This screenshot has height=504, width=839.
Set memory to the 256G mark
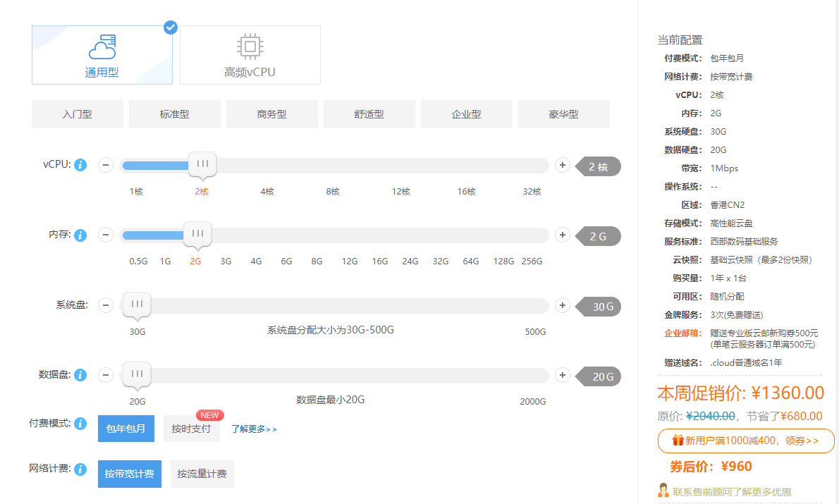[532, 261]
